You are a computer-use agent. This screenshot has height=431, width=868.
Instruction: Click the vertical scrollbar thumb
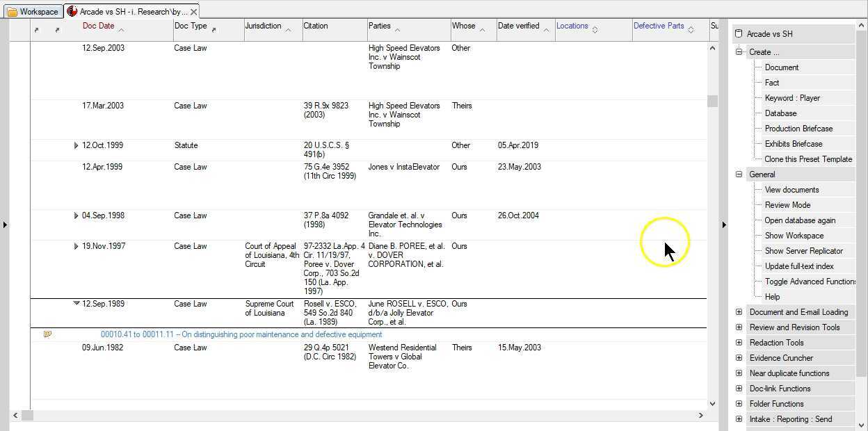(x=712, y=101)
